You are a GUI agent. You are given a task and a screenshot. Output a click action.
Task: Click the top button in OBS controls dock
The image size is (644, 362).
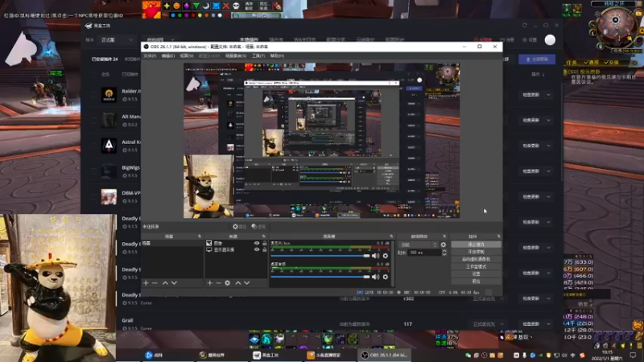pos(476,245)
